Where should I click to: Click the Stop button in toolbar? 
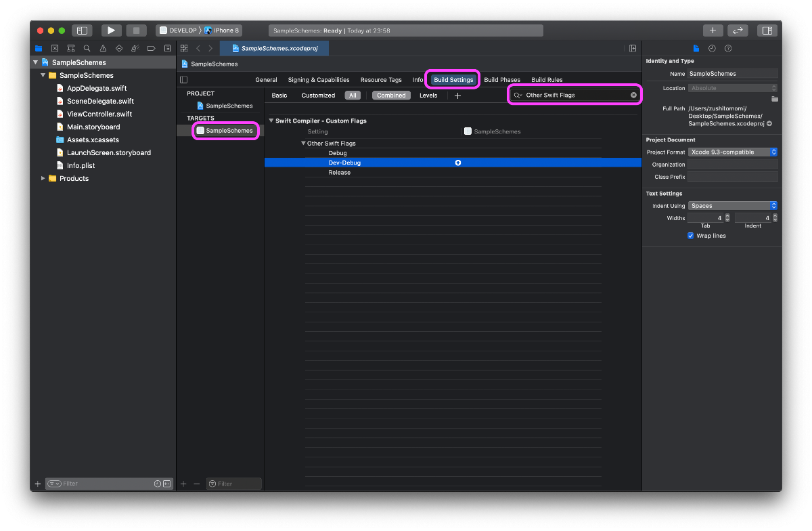click(x=136, y=30)
